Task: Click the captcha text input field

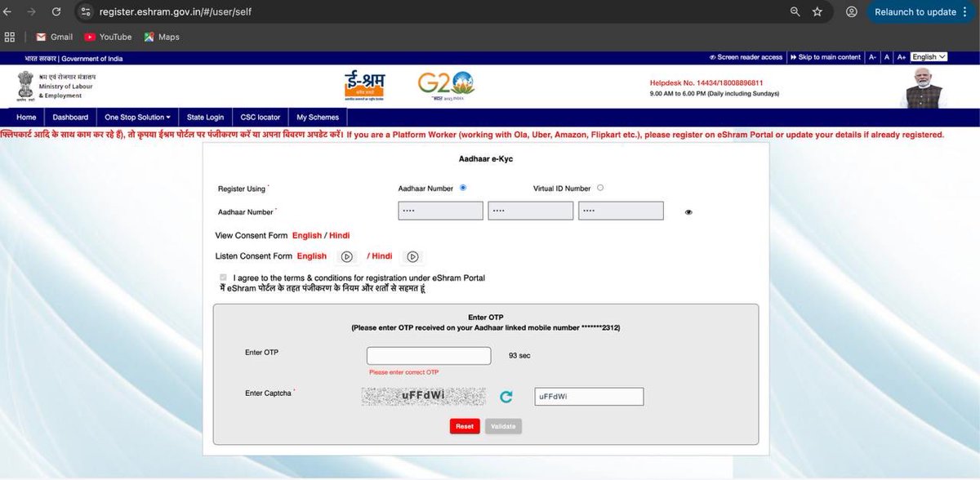Action: pyautogui.click(x=589, y=396)
